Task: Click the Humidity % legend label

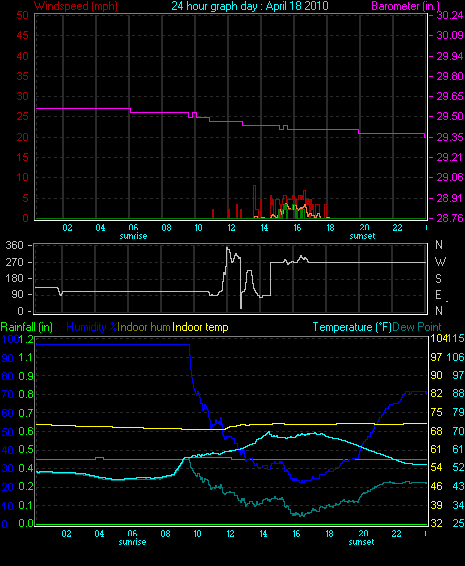Action: click(92, 327)
